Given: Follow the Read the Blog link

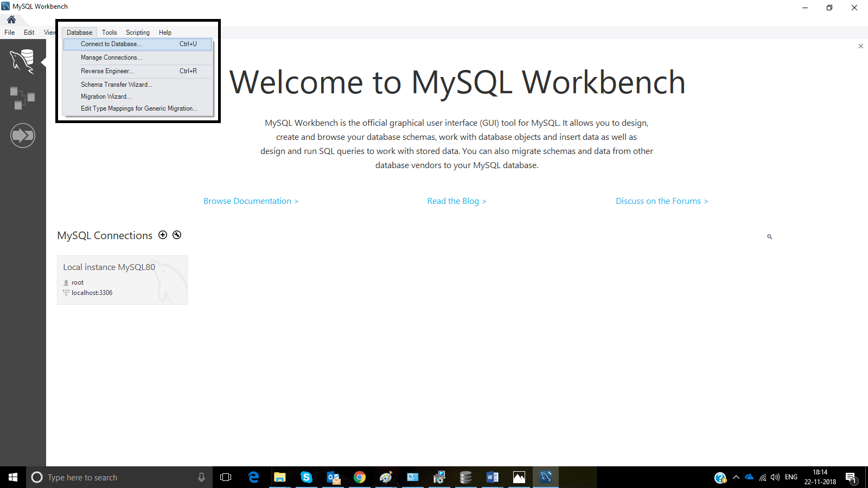Looking at the screenshot, I should click(456, 201).
